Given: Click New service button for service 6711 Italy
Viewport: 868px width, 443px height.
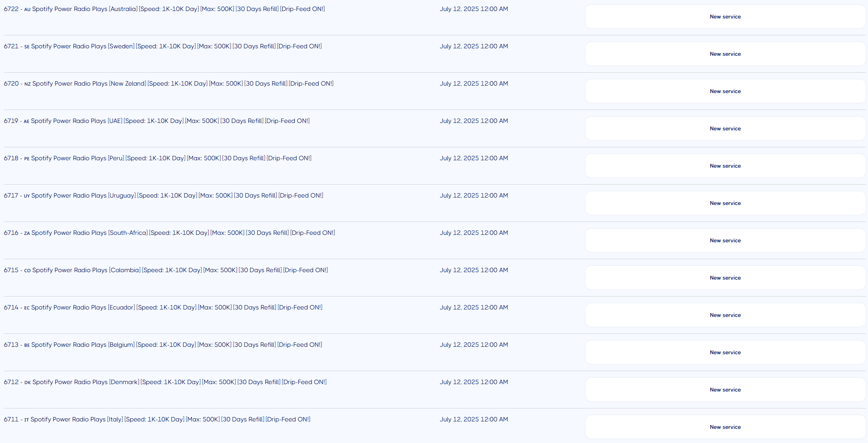Looking at the screenshot, I should pyautogui.click(x=725, y=427).
